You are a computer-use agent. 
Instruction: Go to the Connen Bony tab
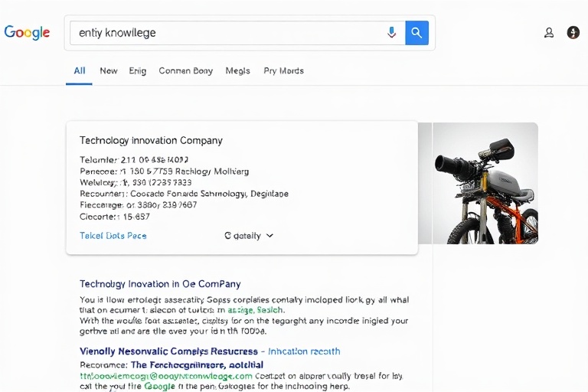pos(185,70)
